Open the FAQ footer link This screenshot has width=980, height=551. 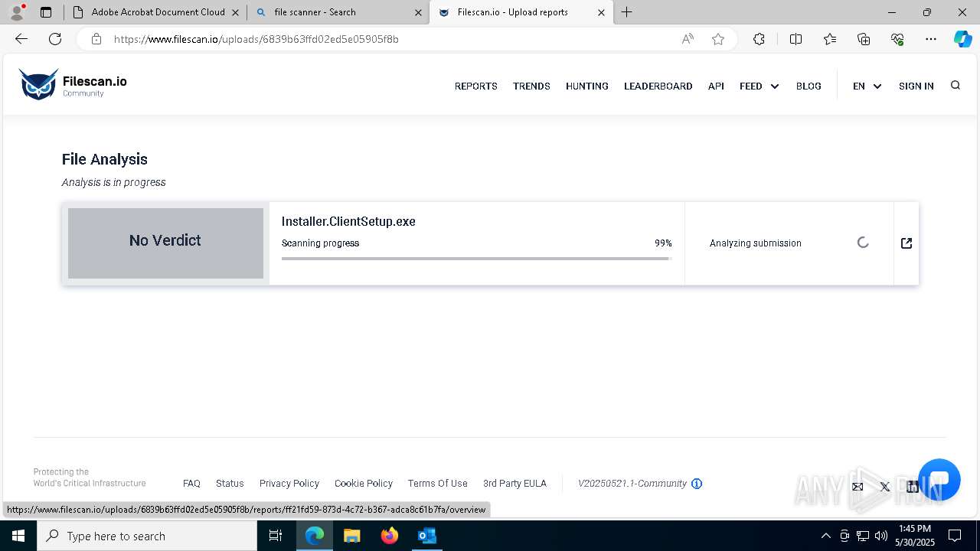[x=191, y=484]
